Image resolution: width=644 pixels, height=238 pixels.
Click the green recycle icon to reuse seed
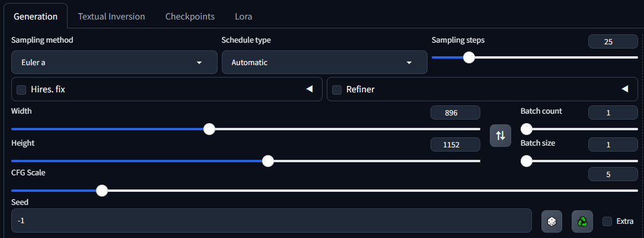[x=582, y=221]
